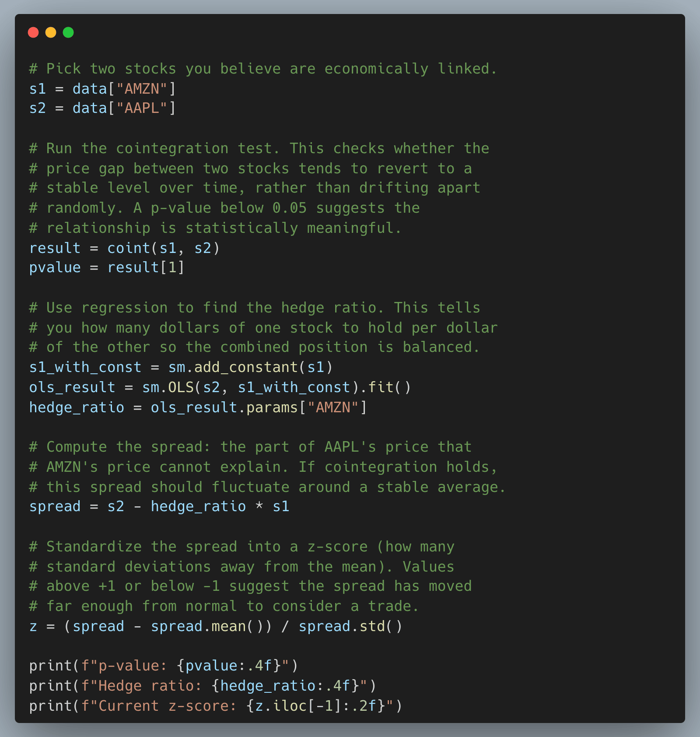Screen dimensions: 700x737
Task: Click the s1_with_const variable being assigned
Action: [x=85, y=367]
